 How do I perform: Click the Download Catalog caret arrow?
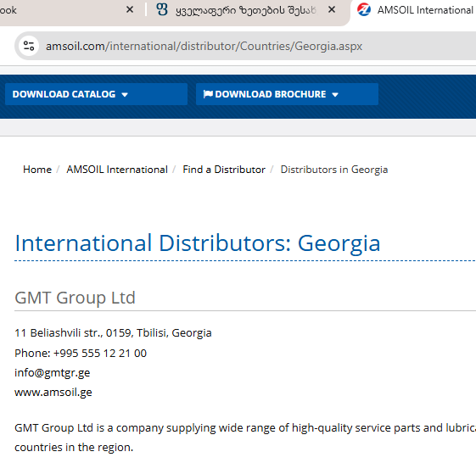click(x=125, y=95)
